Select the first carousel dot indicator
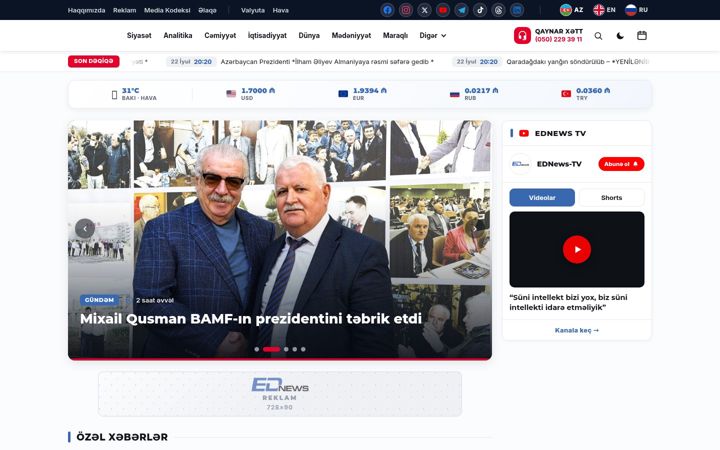Screen dimensions: 720x450 coord(257,349)
